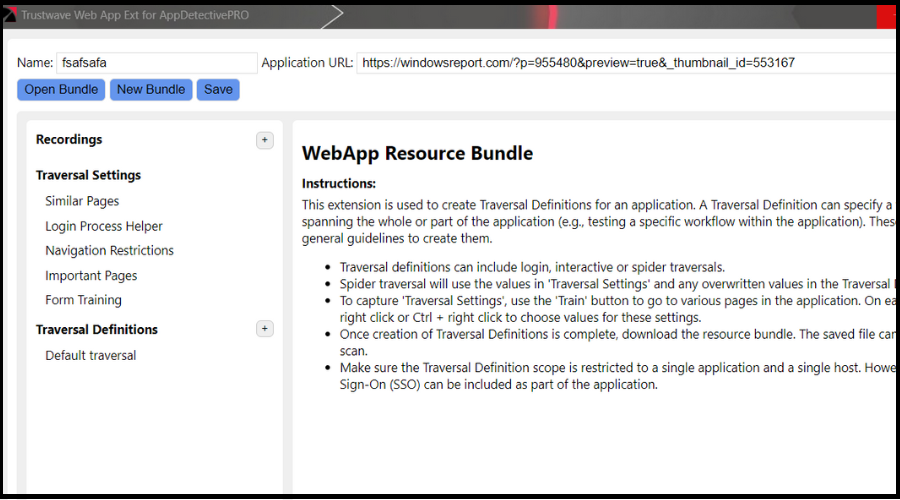Save the current bundle
900x500 pixels.
tap(218, 90)
